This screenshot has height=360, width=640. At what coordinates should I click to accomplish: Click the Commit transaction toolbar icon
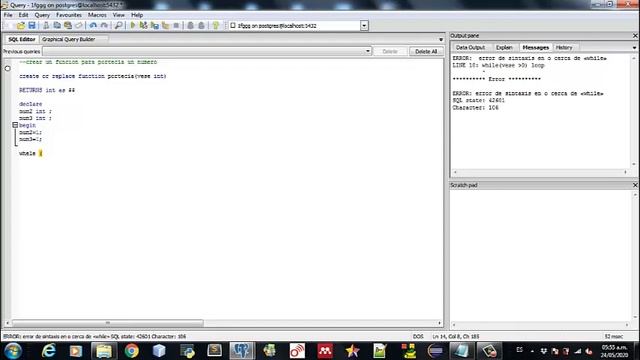(x=190, y=26)
